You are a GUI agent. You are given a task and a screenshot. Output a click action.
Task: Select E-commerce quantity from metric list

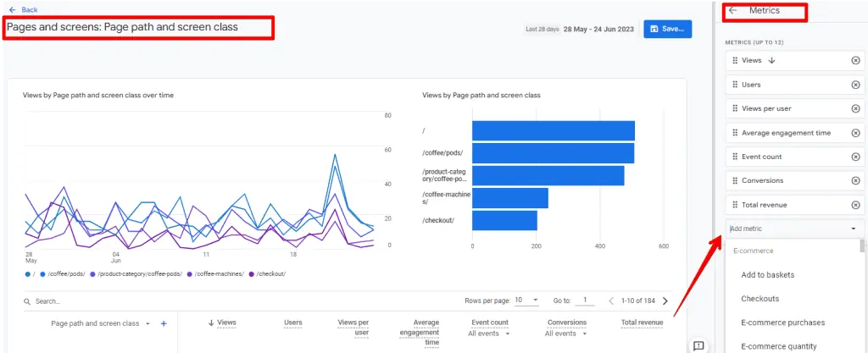coord(779,346)
